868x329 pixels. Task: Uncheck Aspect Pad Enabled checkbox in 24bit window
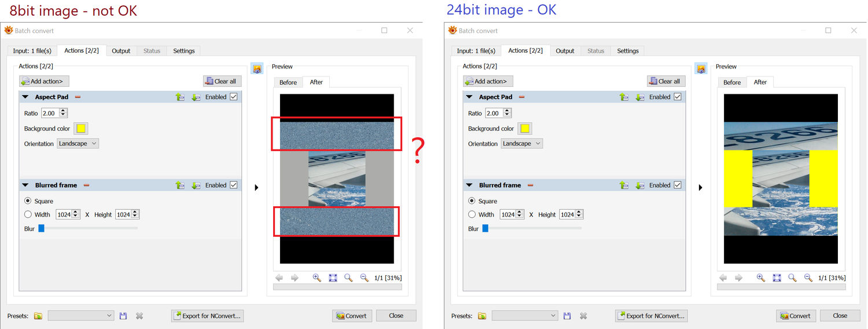[678, 97]
